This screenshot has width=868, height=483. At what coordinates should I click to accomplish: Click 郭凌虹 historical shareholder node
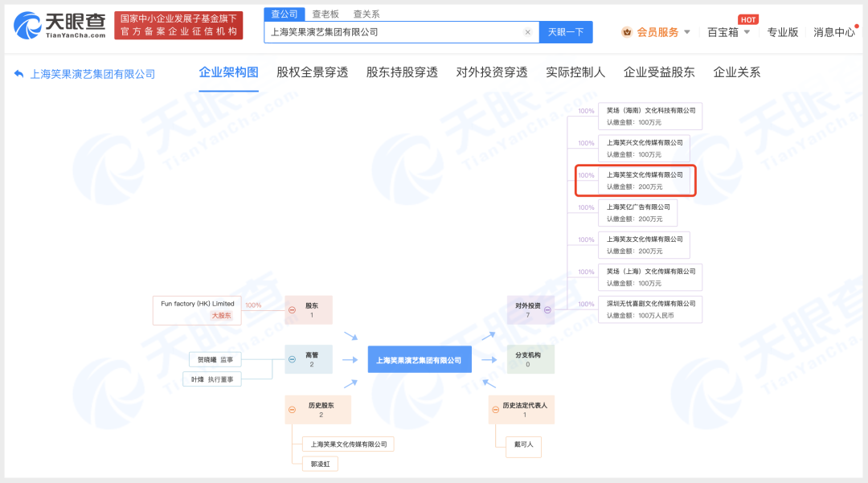[x=320, y=465]
